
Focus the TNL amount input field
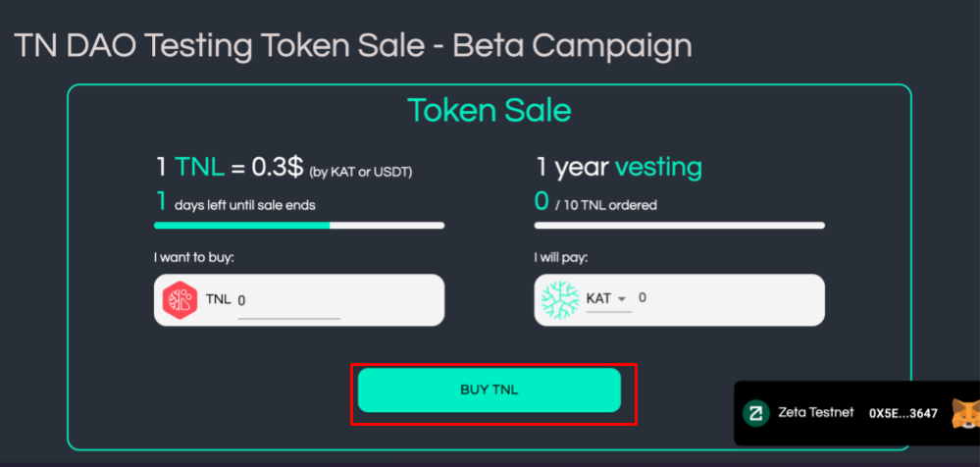(288, 300)
